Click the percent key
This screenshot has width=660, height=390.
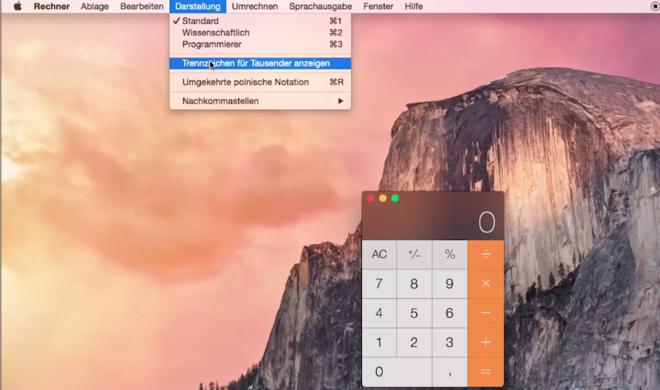[x=450, y=255]
